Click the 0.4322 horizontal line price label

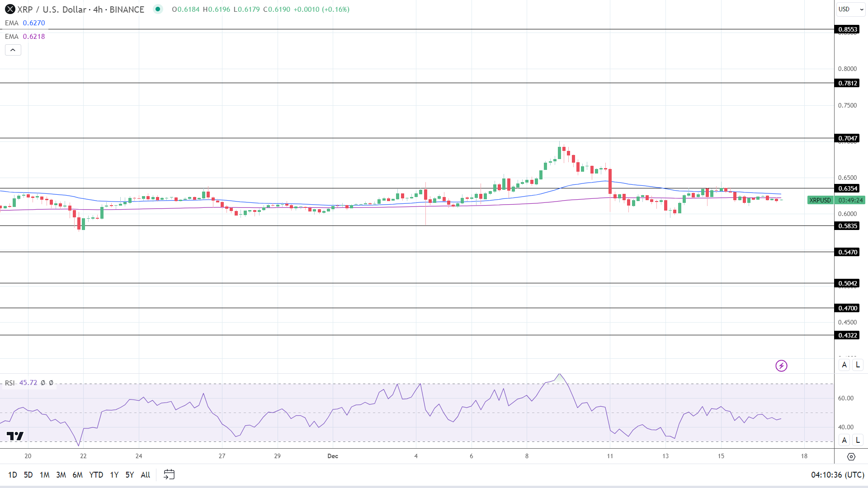click(848, 335)
